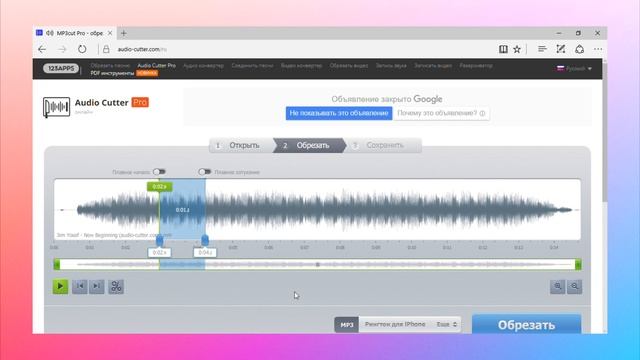Click the start time field 0:02
Screen dimensions: 640x360
(x=160, y=253)
